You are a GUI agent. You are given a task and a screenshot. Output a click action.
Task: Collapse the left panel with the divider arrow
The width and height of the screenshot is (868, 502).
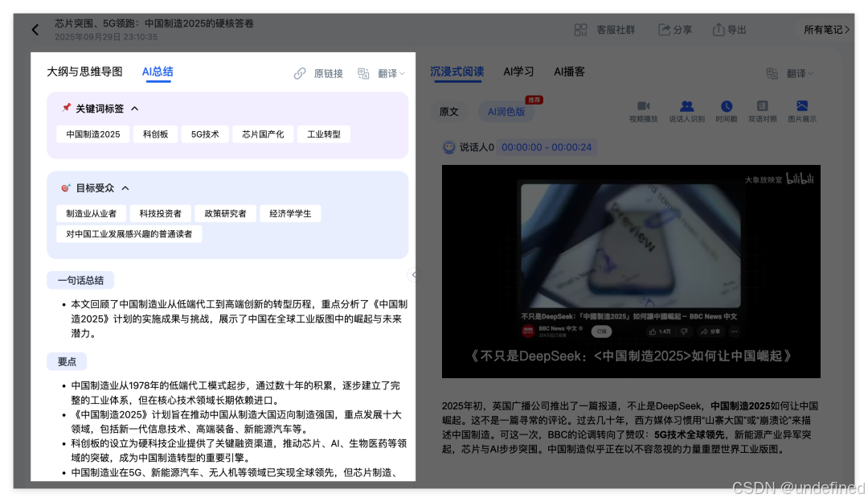414,275
